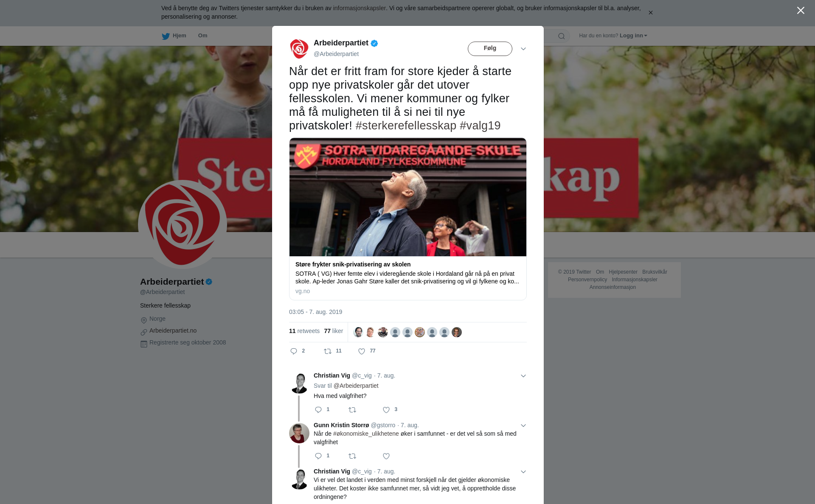The height and width of the screenshot is (504, 815).
Task: Dismiss the cookie notice banner
Action: point(650,13)
